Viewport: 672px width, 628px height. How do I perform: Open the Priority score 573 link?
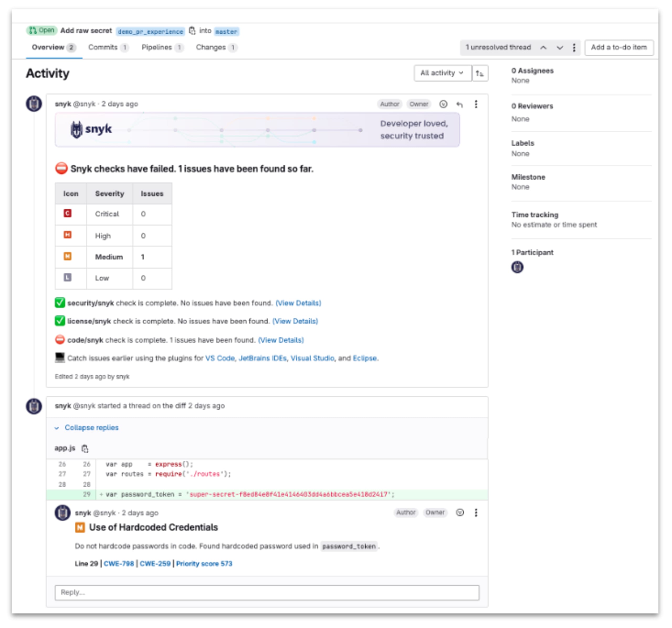pyautogui.click(x=204, y=563)
